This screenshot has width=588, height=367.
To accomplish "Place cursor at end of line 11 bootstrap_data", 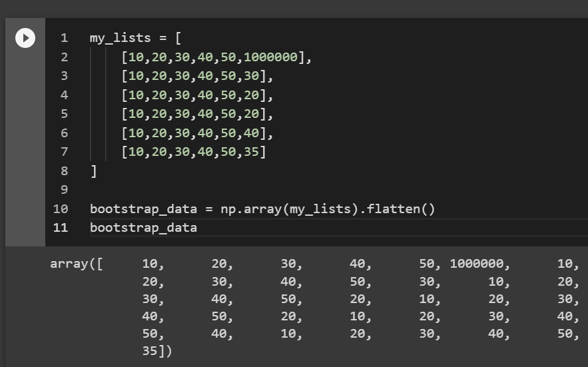I will pos(197,228).
